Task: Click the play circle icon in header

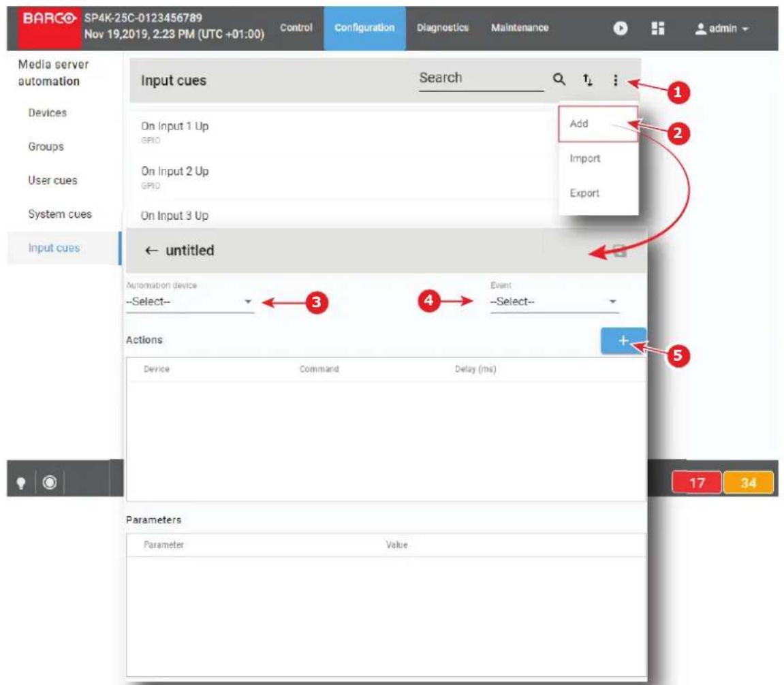Action: point(621,28)
